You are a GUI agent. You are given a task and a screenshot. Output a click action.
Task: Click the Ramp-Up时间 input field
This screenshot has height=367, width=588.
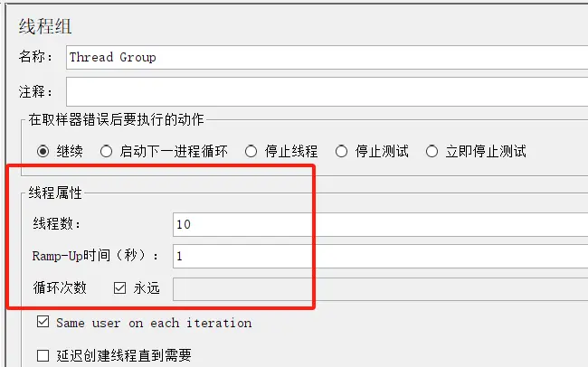[x=380, y=256]
